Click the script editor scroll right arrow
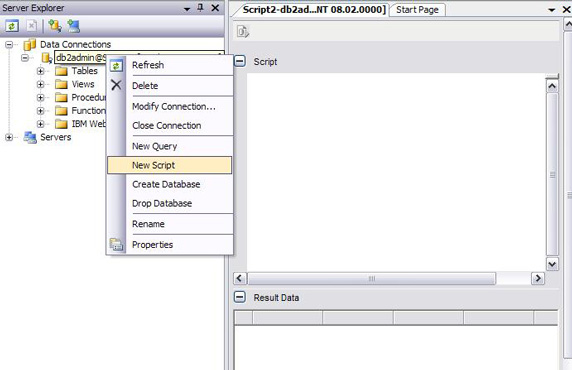Screen dimensions: 572x370 pyautogui.click(x=538, y=278)
